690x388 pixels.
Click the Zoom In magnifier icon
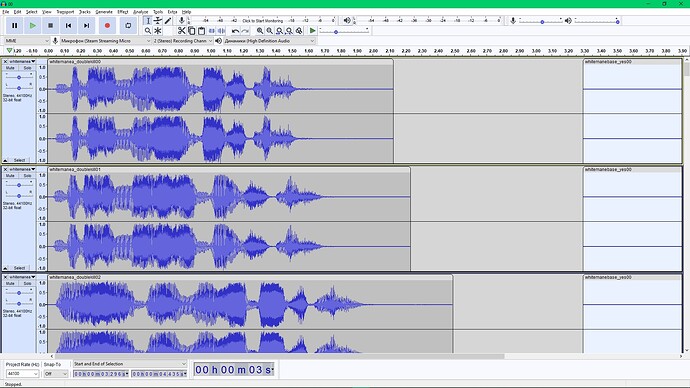pyautogui.click(x=260, y=31)
